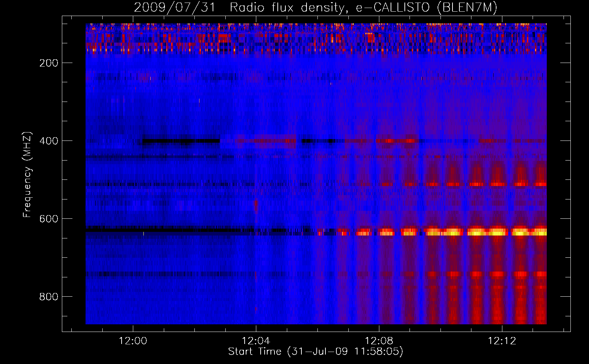Click the plot title mentioning e-CALLISTO (BLEN7M)

coord(316,7)
